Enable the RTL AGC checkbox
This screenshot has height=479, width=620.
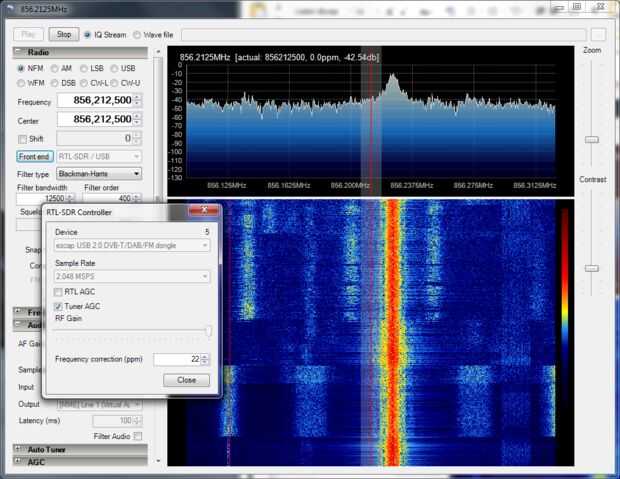tap(58, 292)
